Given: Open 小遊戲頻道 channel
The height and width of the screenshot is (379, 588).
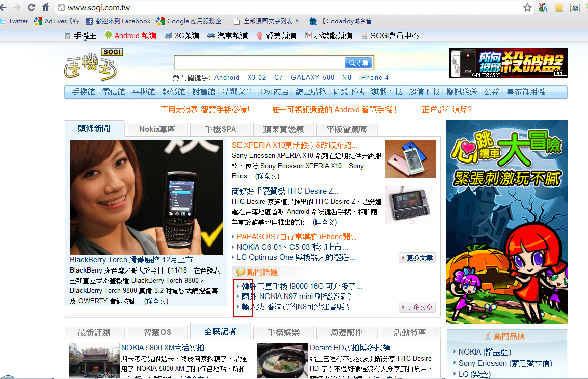Looking at the screenshot, I should click(x=329, y=36).
